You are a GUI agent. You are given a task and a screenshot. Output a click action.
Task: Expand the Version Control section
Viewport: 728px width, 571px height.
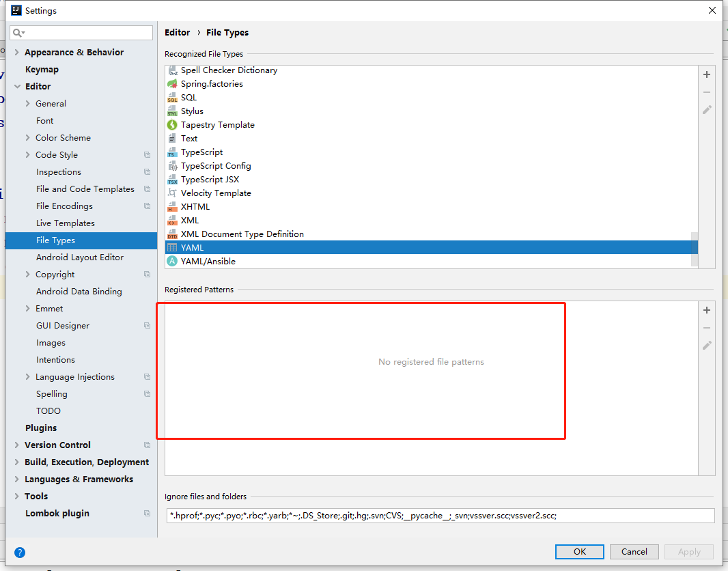[16, 445]
